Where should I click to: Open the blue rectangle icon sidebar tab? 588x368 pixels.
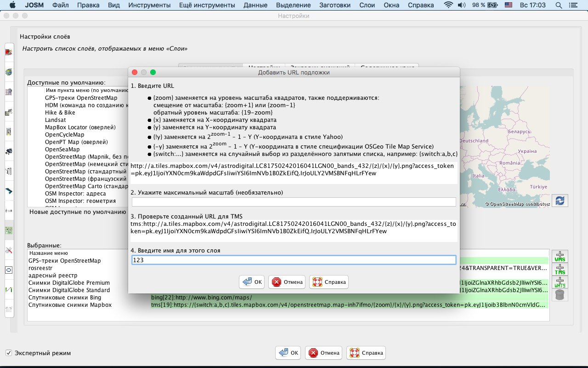(9, 270)
